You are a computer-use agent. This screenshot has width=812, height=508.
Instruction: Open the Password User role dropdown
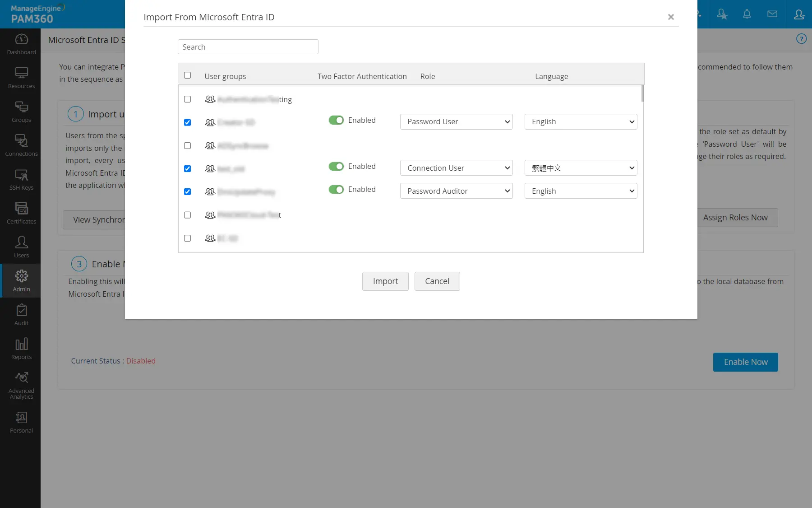tap(456, 122)
